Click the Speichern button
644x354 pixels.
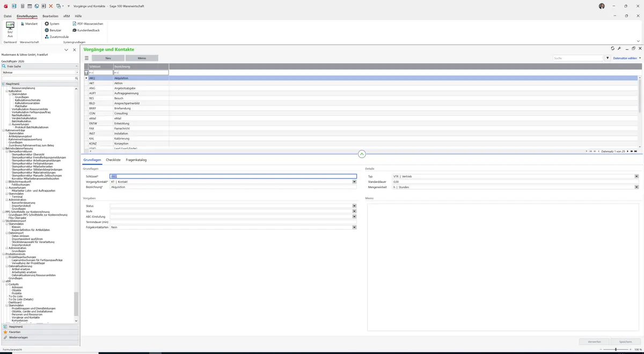pos(625,342)
